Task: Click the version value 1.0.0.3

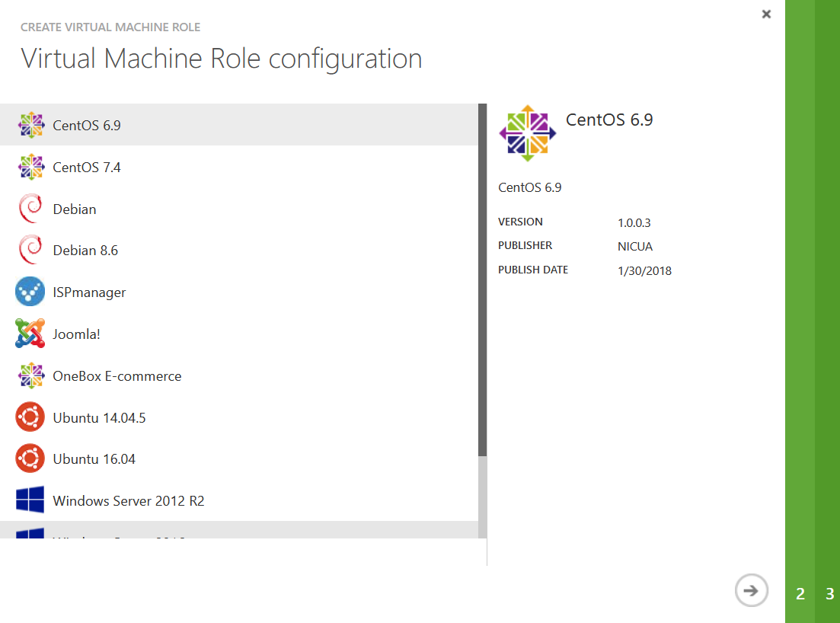Action: (x=634, y=222)
